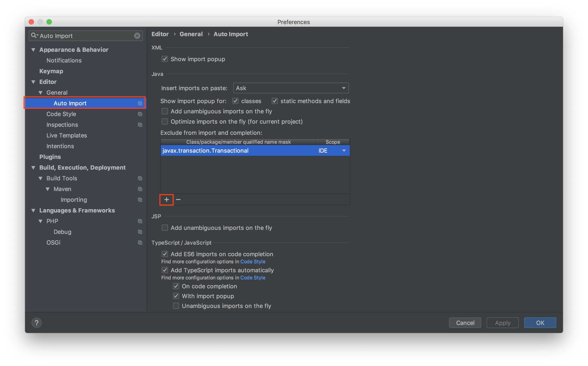
Task: Click project-level icon next to Maven
Action: [x=140, y=189]
